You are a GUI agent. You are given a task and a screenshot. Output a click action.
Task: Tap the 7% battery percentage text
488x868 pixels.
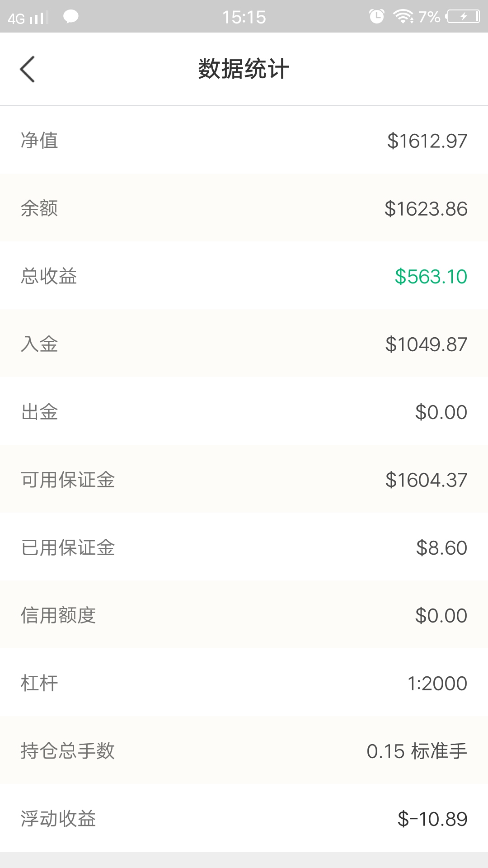tap(429, 17)
